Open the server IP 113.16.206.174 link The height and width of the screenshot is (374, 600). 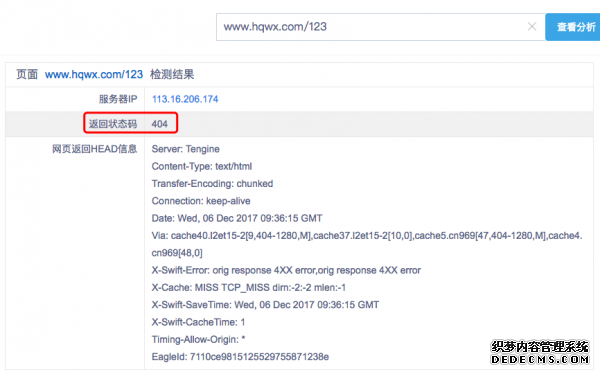pos(185,99)
